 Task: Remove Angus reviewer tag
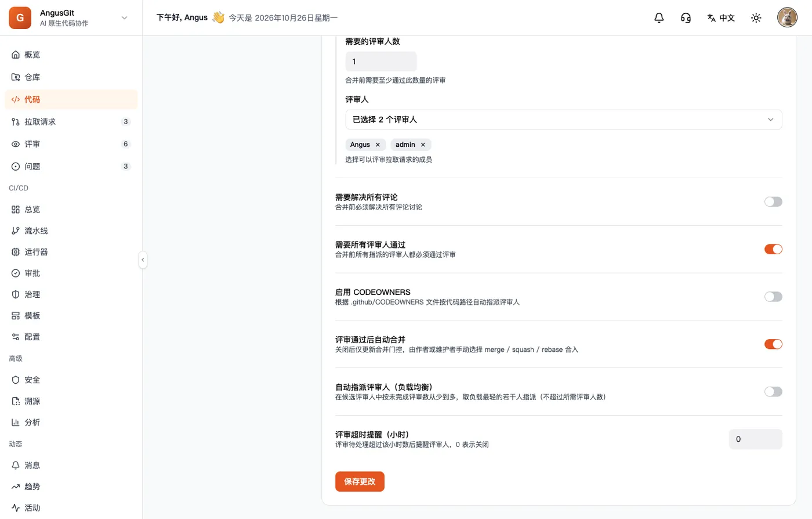pos(378,145)
